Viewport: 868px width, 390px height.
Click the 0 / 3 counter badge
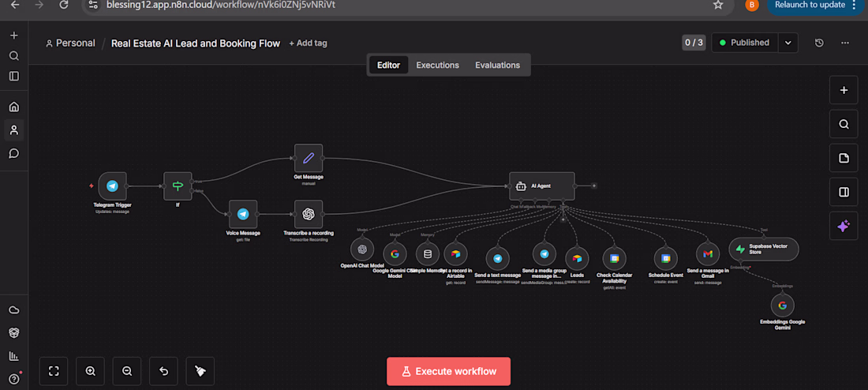694,43
